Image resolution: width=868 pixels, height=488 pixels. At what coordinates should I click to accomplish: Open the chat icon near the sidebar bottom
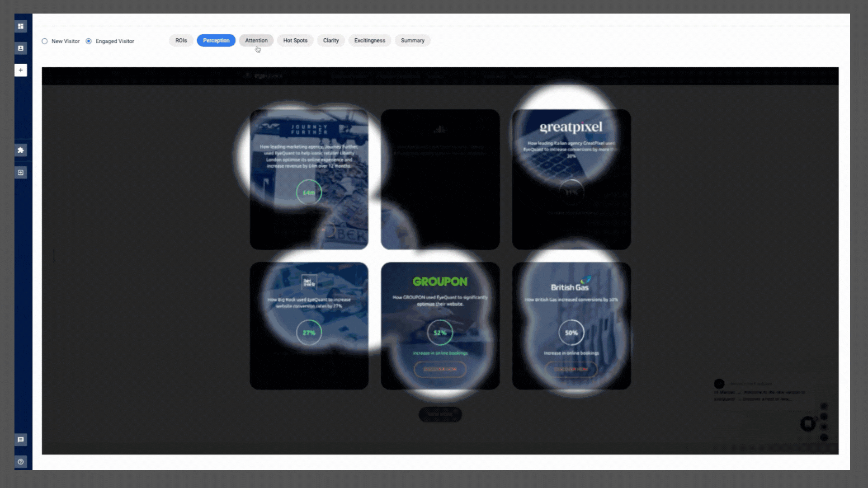click(21, 440)
